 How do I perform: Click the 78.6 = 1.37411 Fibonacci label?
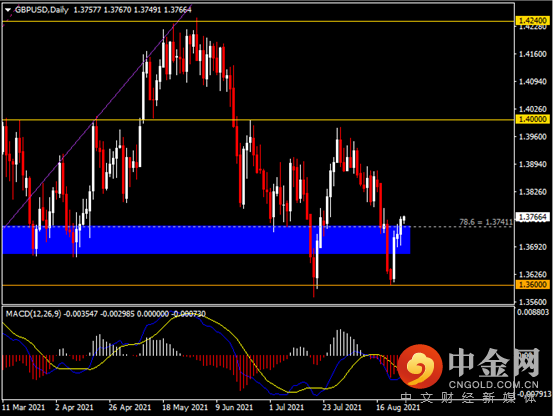(x=485, y=222)
